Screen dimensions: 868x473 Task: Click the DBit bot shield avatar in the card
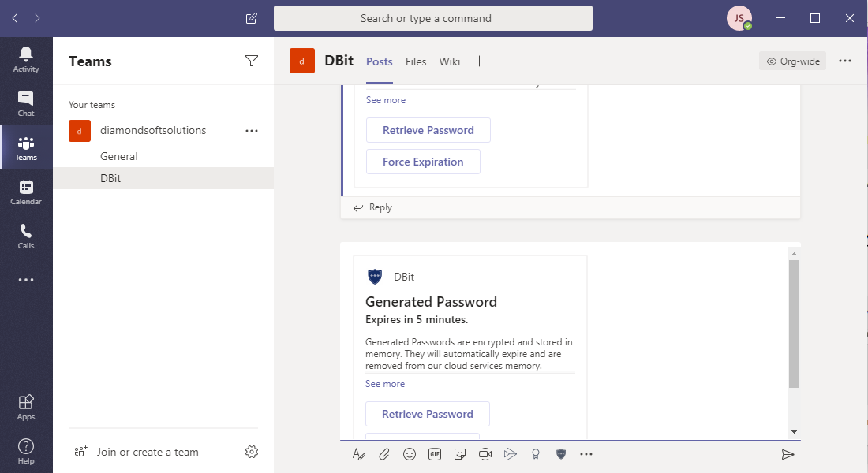(x=375, y=277)
